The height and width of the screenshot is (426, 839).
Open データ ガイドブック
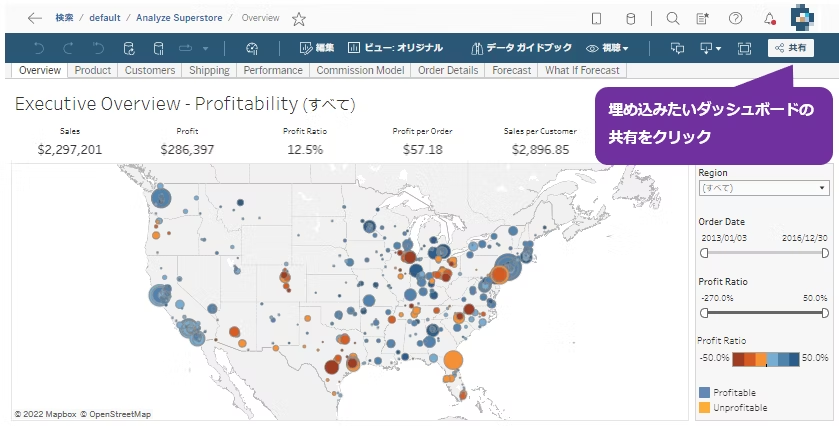522,48
